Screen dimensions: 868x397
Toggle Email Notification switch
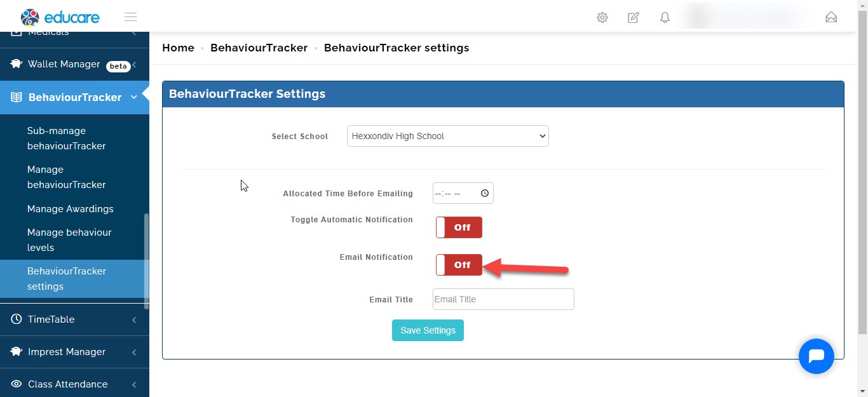click(x=459, y=265)
